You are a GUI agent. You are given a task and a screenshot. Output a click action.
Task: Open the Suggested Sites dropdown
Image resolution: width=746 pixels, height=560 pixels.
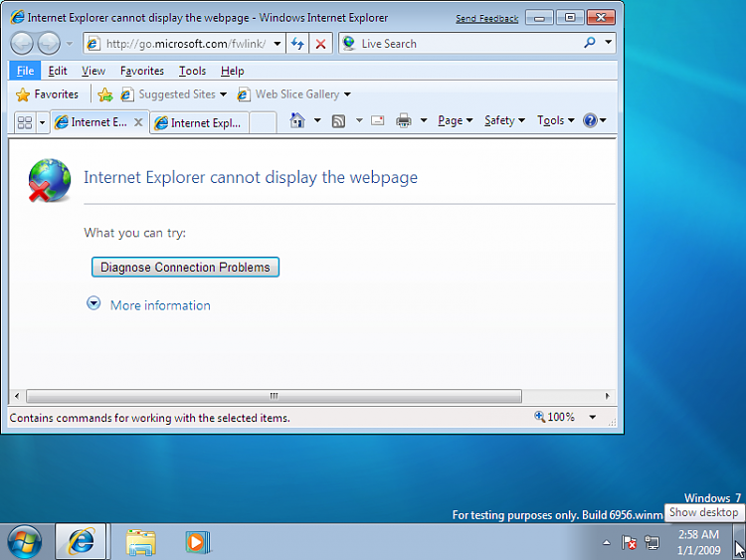coord(174,94)
